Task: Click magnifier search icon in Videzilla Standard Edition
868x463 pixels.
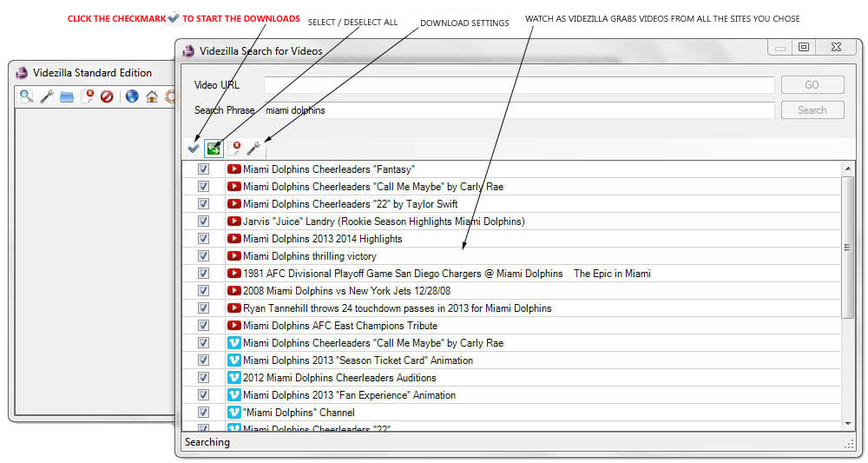Action: coord(26,96)
